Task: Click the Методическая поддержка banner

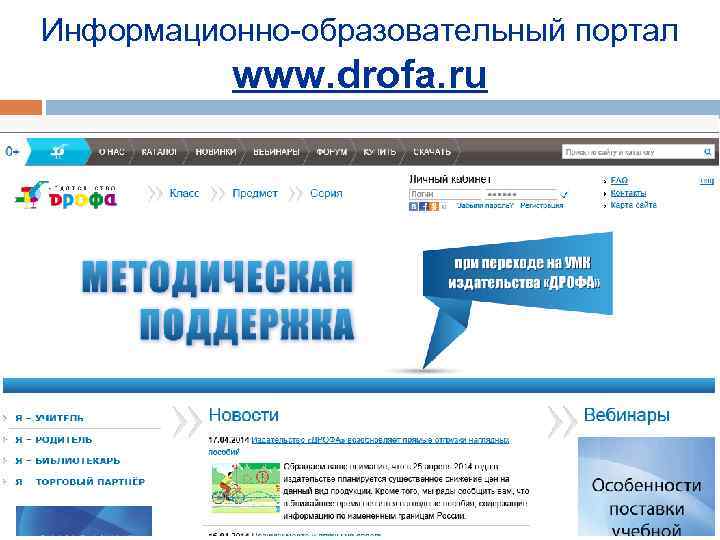Action: coord(359,311)
